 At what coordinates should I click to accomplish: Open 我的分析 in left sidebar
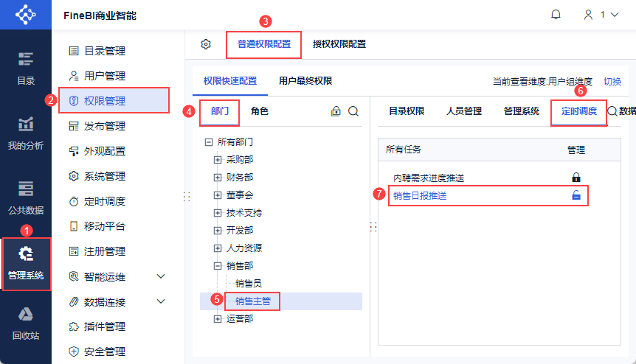[26, 133]
